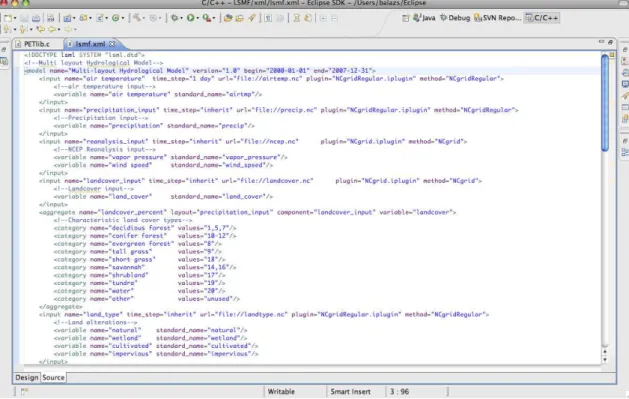
Task: Open the New C/C++ Project dropdown arrow
Action: (74, 18)
